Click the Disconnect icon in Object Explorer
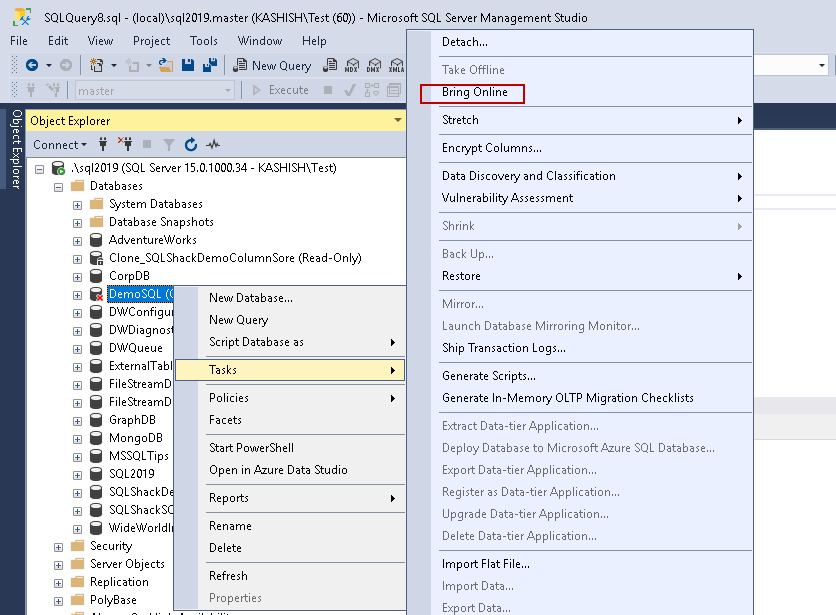The width and height of the screenshot is (836, 615). (126, 145)
